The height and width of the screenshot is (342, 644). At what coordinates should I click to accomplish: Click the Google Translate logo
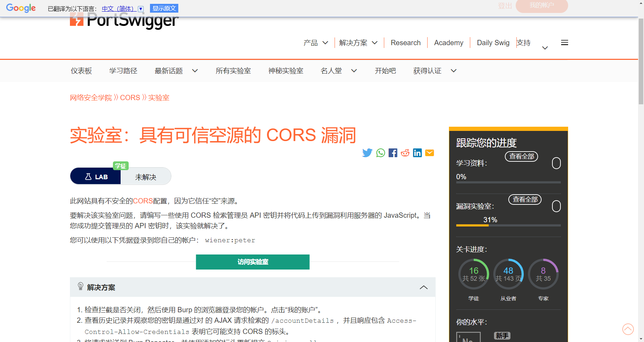pyautogui.click(x=21, y=8)
